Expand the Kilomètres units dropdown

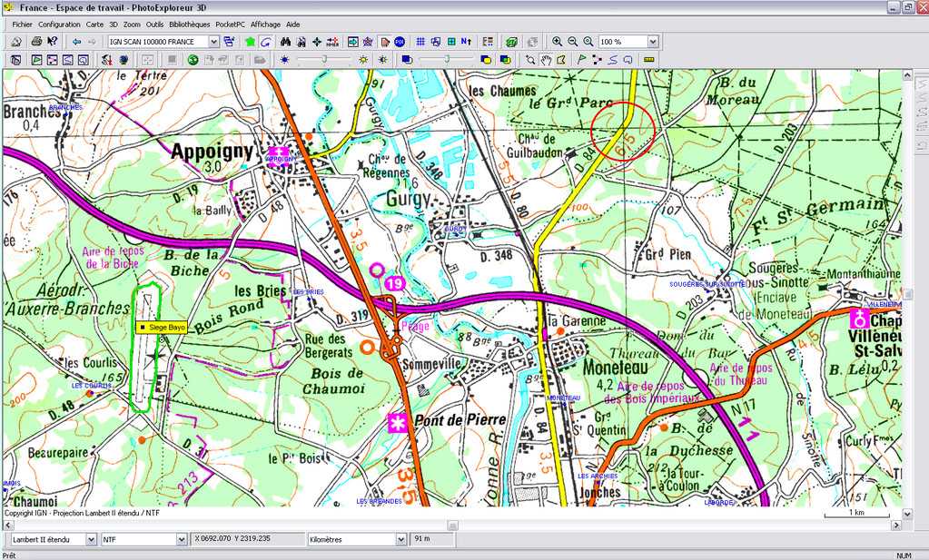pos(401,539)
